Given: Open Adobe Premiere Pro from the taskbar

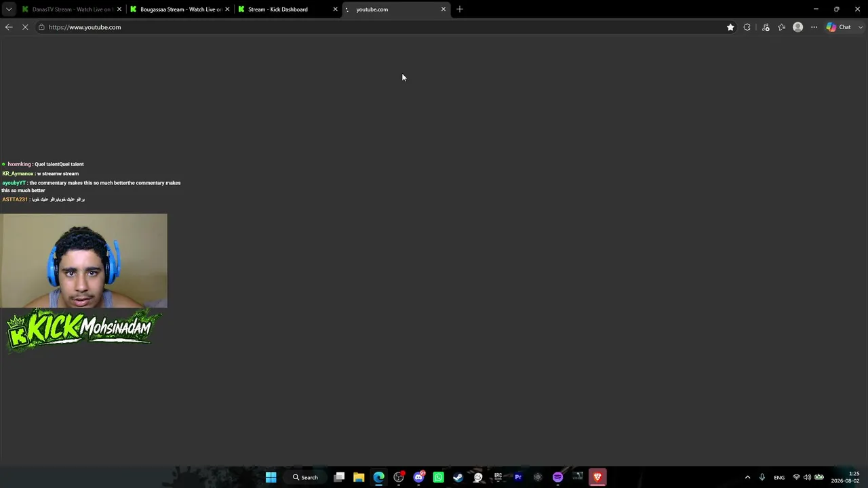Looking at the screenshot, I should 518,477.
